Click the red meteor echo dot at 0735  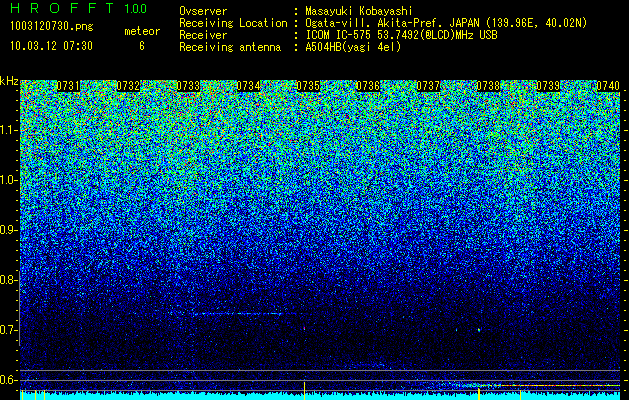click(x=304, y=329)
